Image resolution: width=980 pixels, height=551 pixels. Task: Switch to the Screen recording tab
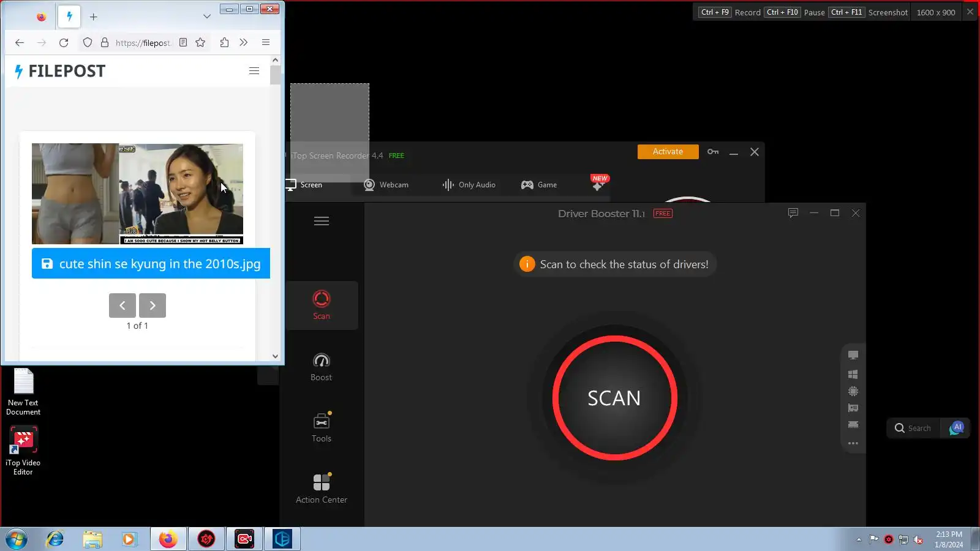click(304, 185)
